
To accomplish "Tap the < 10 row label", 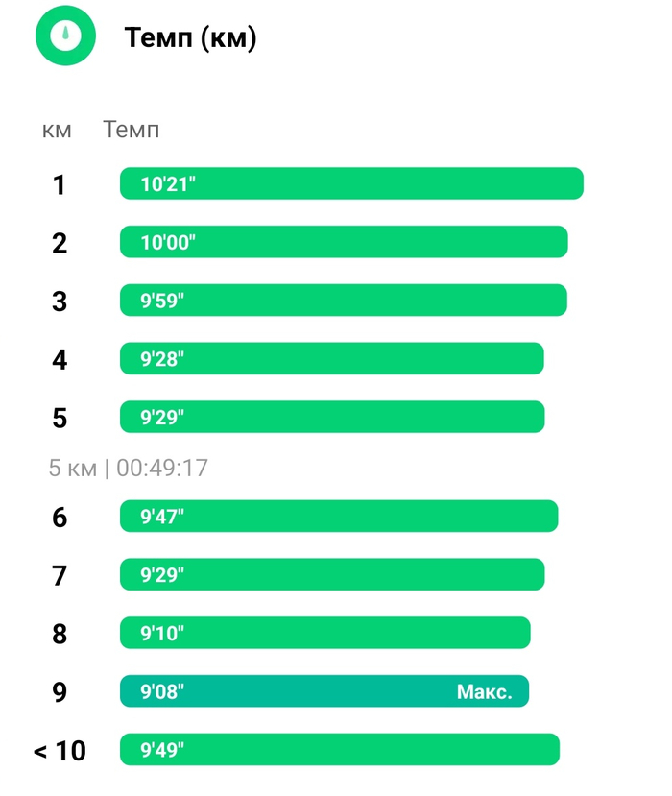I will 60,751.
